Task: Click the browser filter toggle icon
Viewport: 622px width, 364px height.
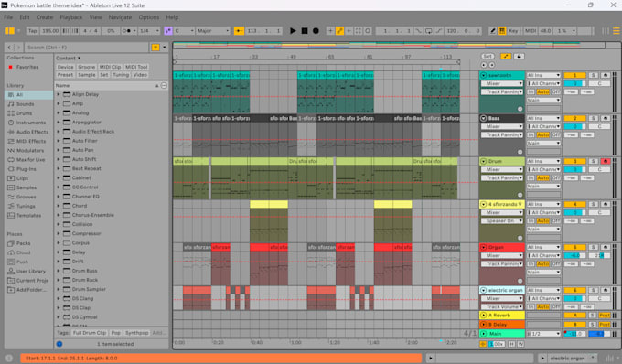Action: point(155,48)
